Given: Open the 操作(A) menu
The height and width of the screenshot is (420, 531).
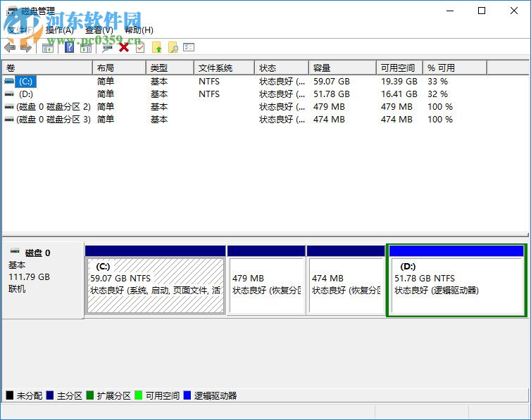Looking at the screenshot, I should point(60,30).
